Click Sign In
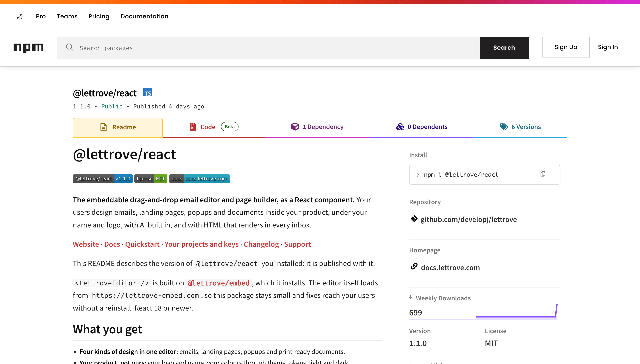Image resolution: width=640 pixels, height=364 pixels. click(x=608, y=47)
